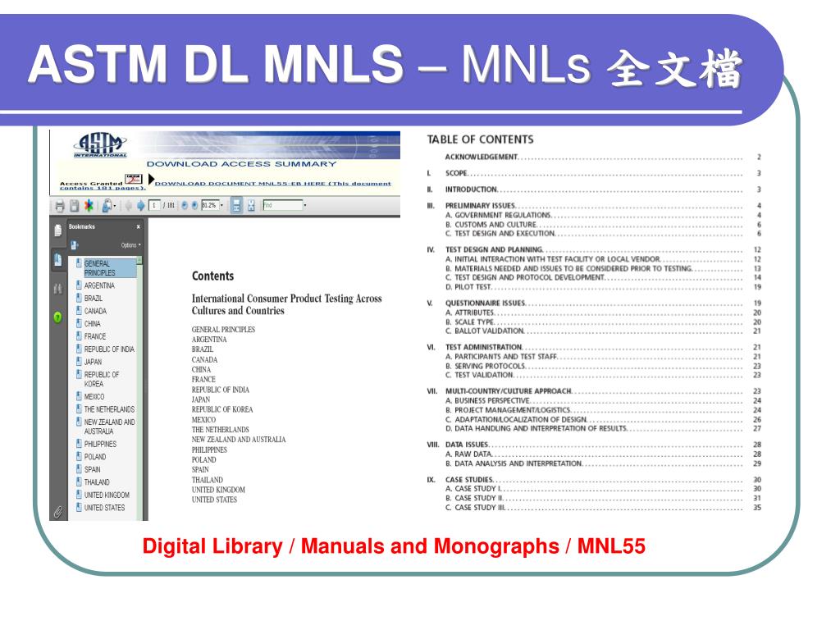Click bookmark icon beside JAPAN
Viewport: 840px width, 630px height.
coord(79,362)
